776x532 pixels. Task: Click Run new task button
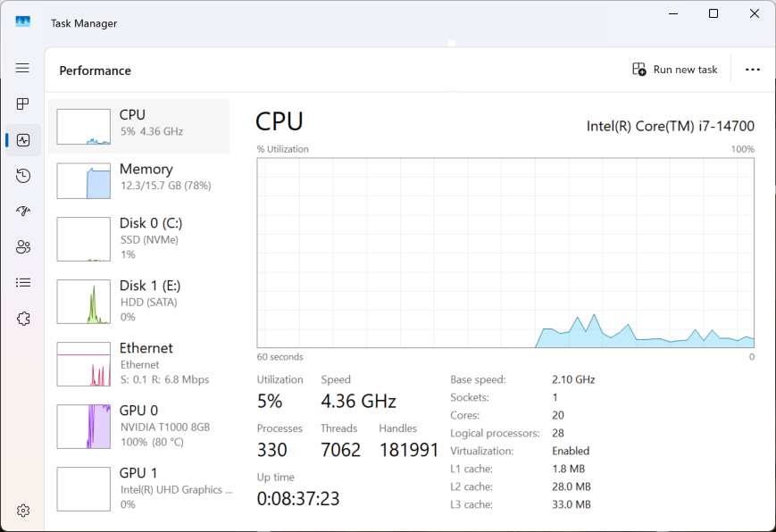[x=675, y=70]
